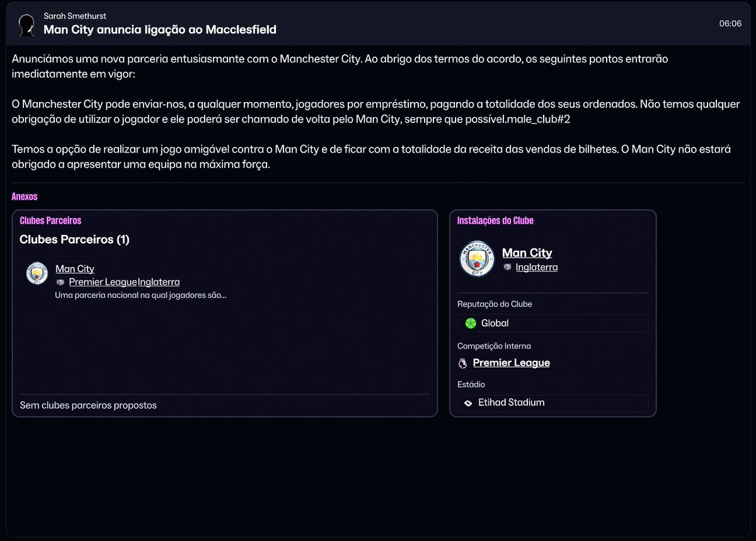This screenshot has width=756, height=541.
Task: Select the Global reputation field
Action: (553, 323)
